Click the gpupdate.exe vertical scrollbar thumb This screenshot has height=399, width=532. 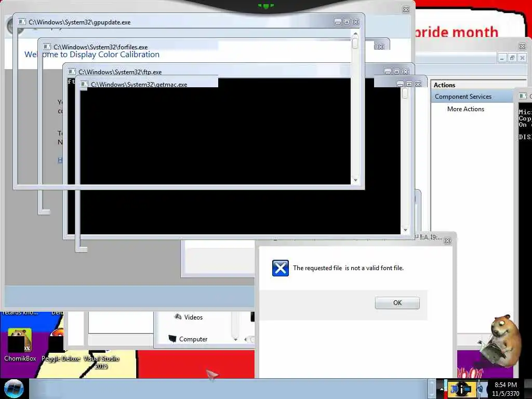pyautogui.click(x=355, y=44)
